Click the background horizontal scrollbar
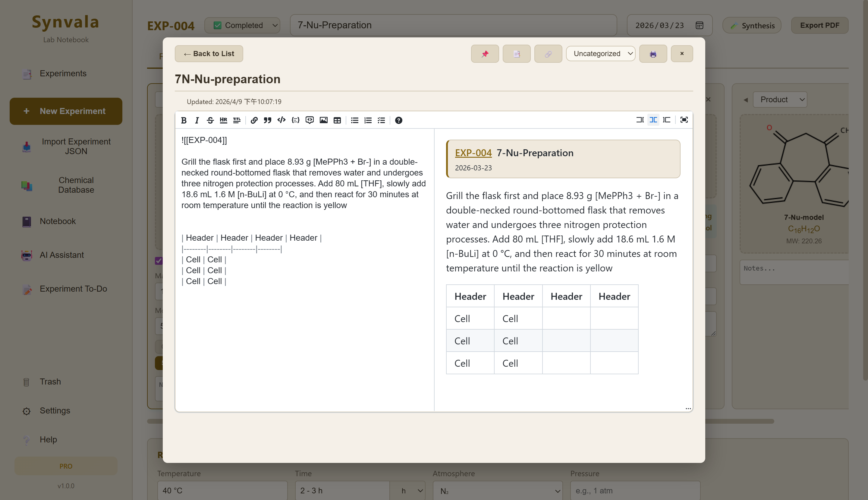The image size is (868, 500). click(460, 421)
